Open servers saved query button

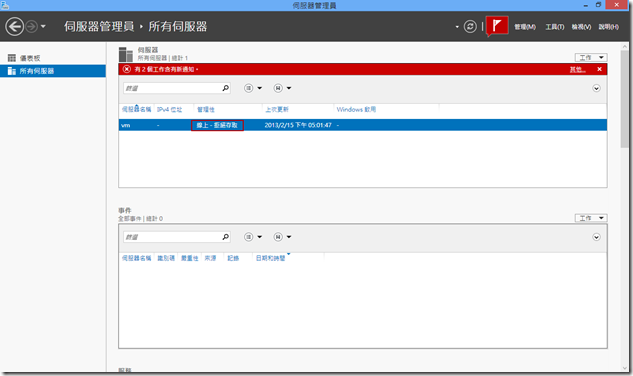278,88
